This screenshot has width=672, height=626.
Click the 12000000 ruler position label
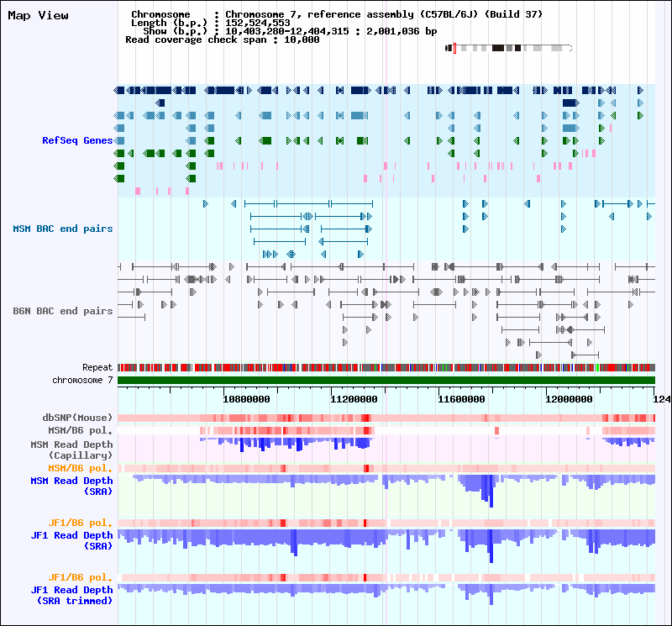(x=569, y=399)
